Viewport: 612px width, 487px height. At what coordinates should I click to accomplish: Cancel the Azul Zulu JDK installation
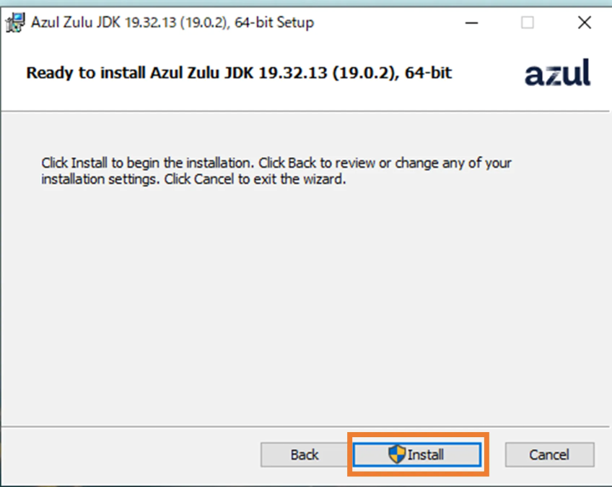coord(548,455)
